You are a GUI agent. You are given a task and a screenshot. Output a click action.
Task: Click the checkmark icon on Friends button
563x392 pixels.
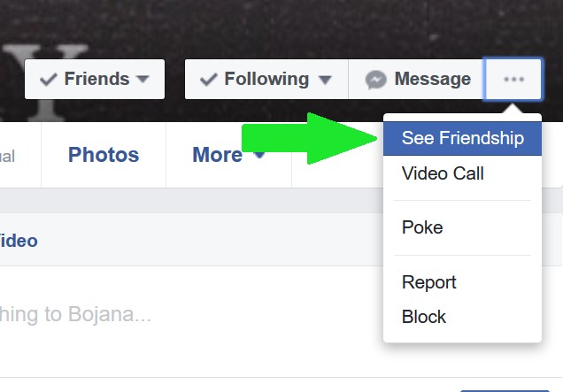pyautogui.click(x=50, y=80)
